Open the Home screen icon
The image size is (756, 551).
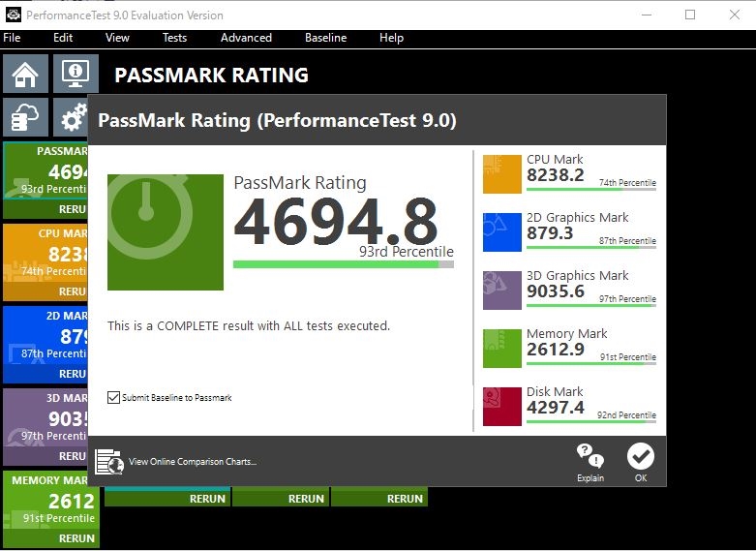tap(25, 74)
